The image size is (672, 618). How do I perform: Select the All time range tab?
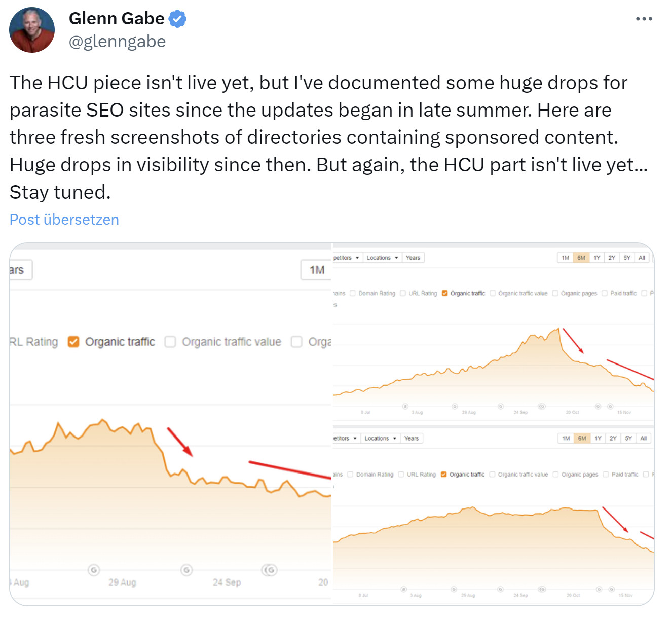point(642,258)
